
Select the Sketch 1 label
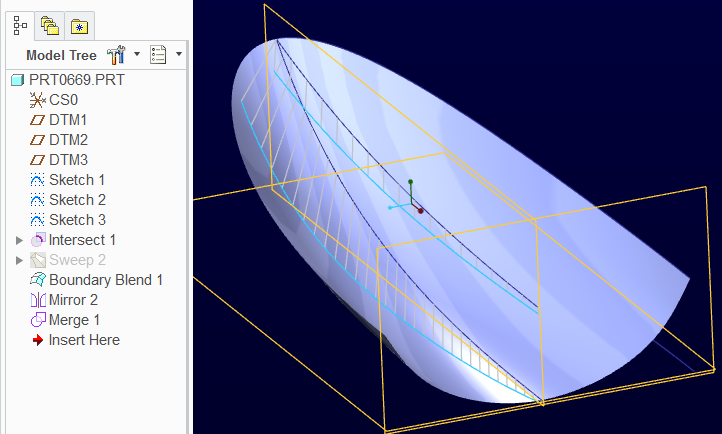[x=77, y=179]
